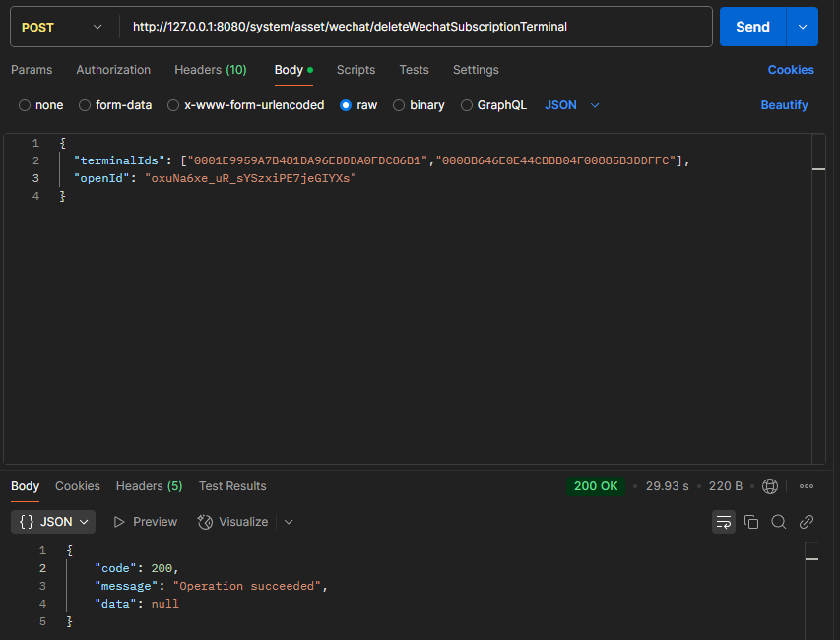The width and height of the screenshot is (840, 640).
Task: Select the form-data body type
Action: pyautogui.click(x=115, y=105)
